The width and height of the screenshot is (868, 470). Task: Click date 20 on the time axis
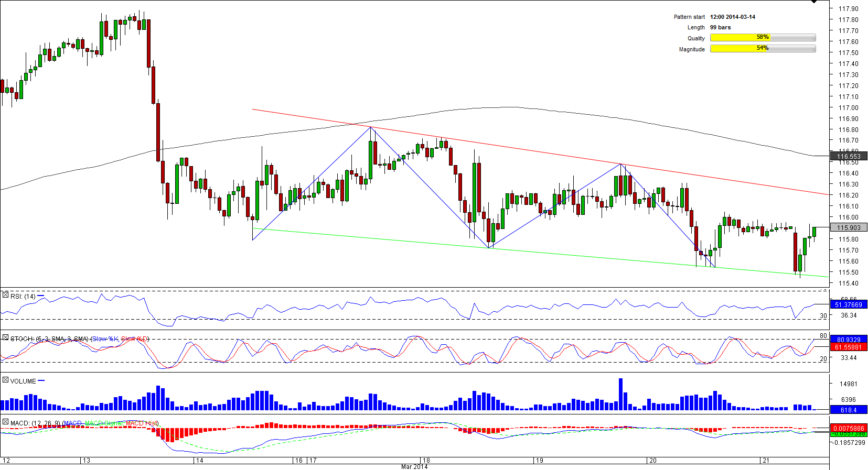coord(652,461)
